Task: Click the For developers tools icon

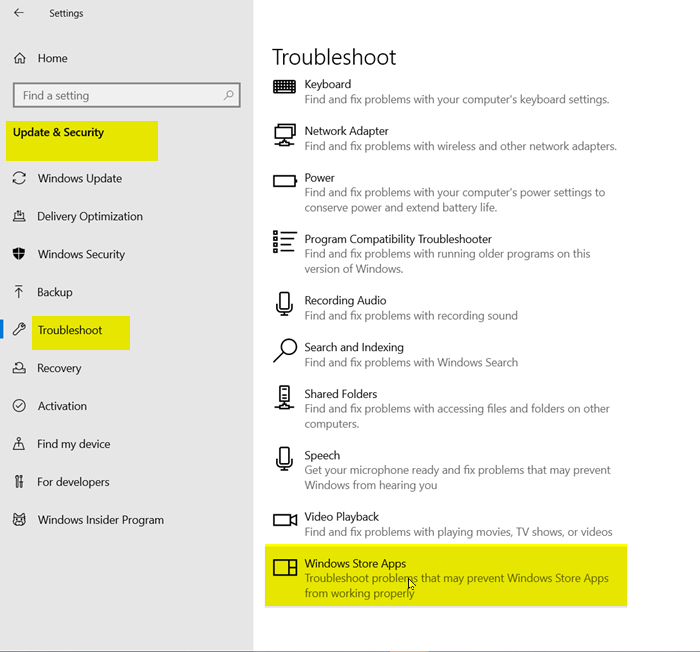Action: pos(19,481)
